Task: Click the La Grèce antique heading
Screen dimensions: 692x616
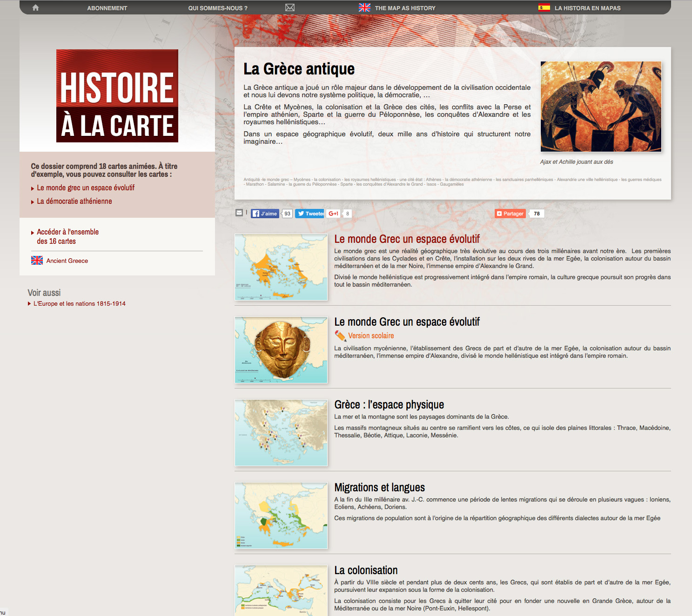Action: click(299, 69)
